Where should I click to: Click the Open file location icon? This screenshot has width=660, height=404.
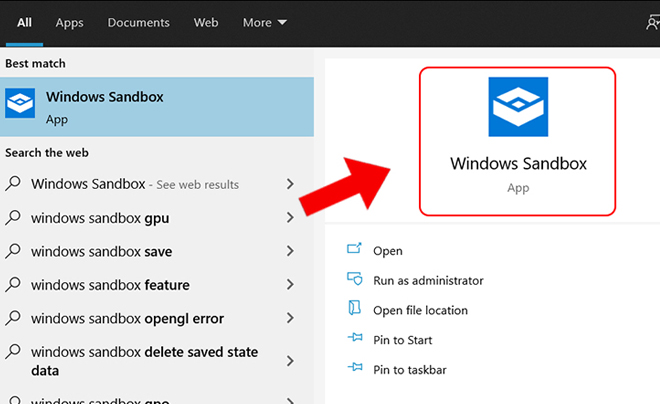click(354, 308)
